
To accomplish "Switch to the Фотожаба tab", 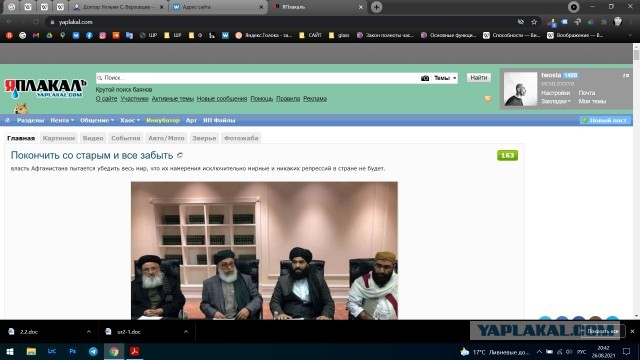I will (x=241, y=138).
